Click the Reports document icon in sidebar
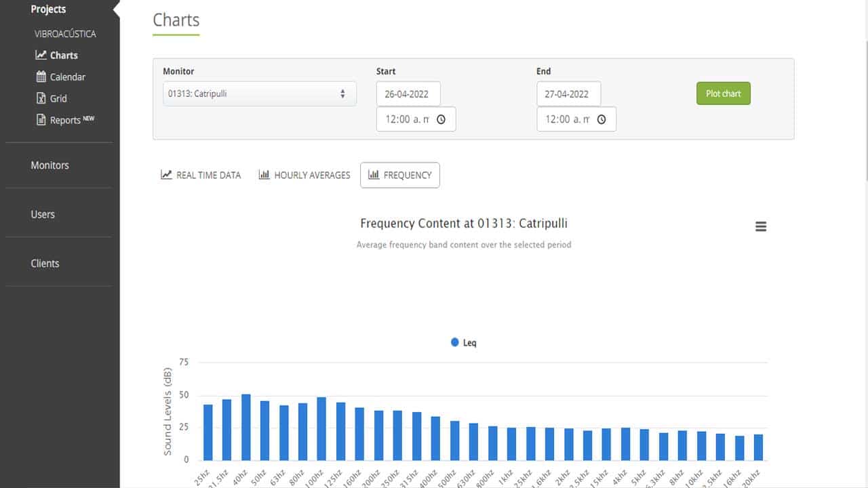 pyautogui.click(x=41, y=120)
